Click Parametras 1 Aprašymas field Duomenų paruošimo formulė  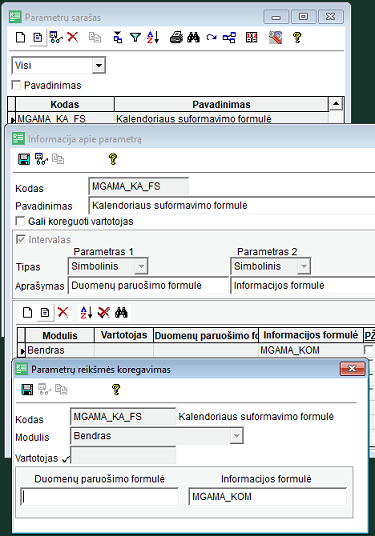tap(148, 285)
